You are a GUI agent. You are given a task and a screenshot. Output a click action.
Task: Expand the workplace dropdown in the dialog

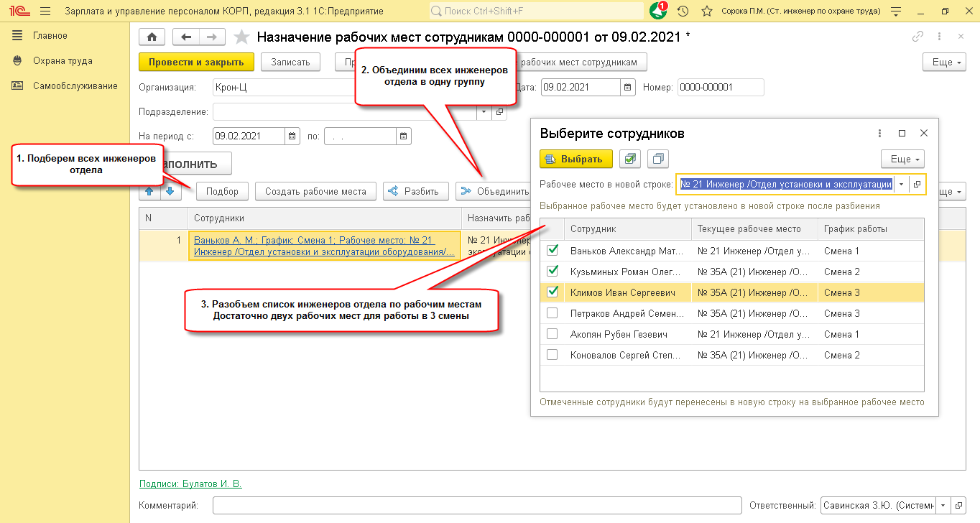[x=901, y=185]
